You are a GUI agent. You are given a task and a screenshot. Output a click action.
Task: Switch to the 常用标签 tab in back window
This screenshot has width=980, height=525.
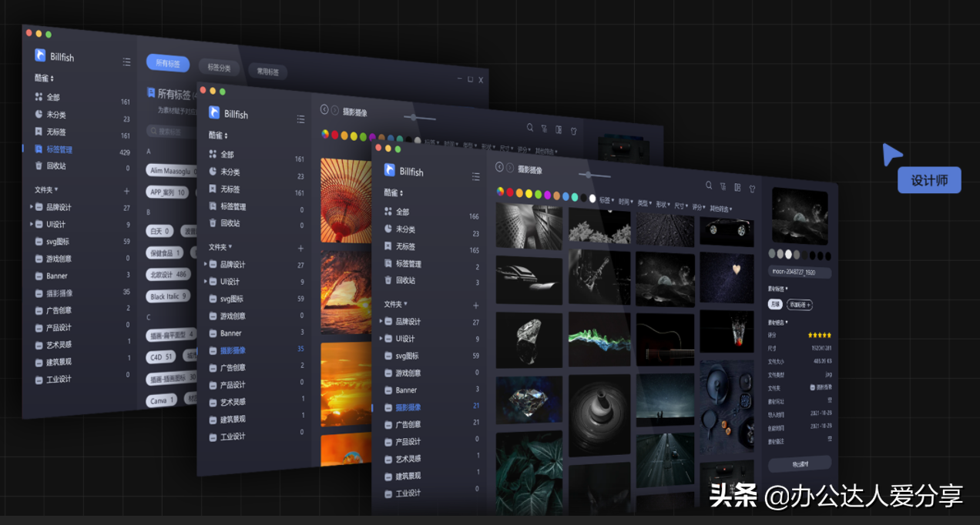coord(268,72)
